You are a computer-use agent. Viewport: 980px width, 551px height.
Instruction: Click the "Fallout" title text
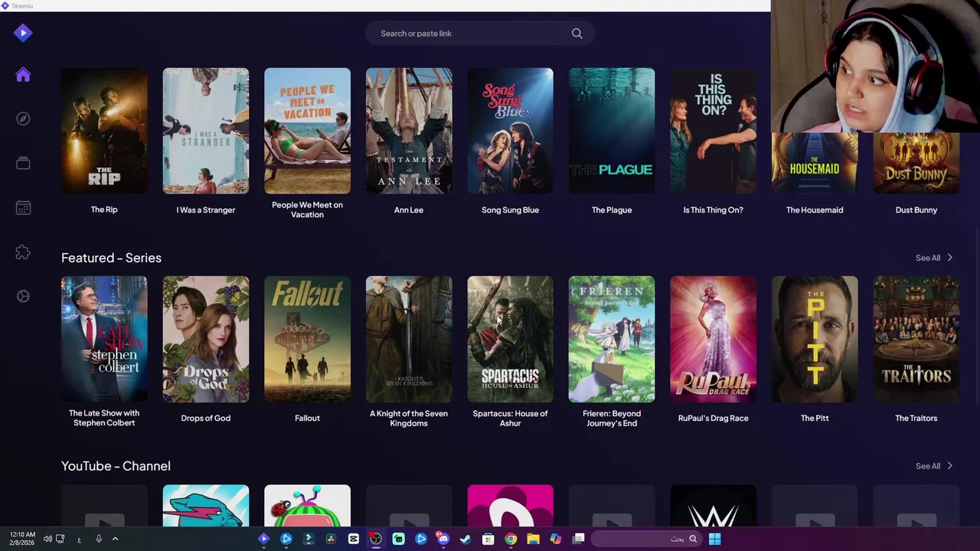(307, 418)
